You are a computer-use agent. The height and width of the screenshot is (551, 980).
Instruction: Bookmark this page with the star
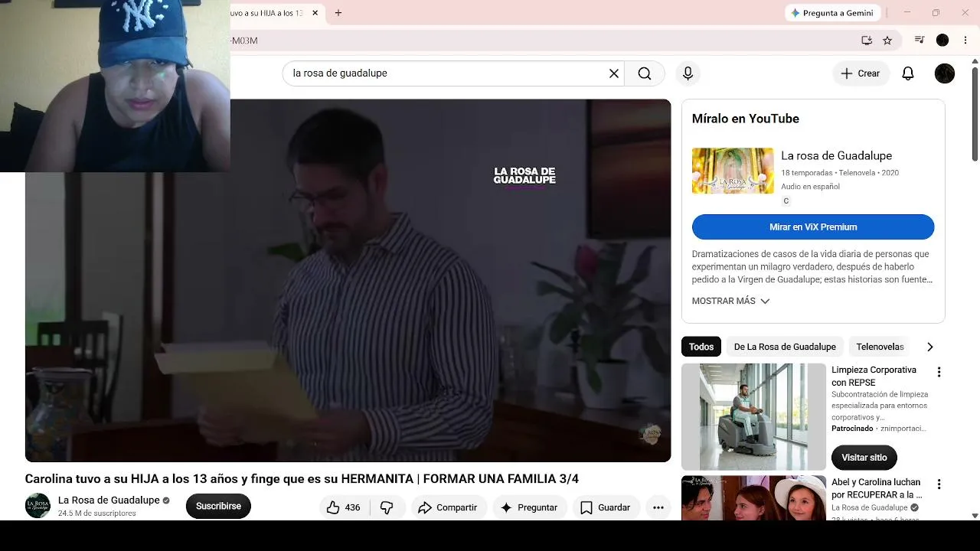(x=887, y=41)
